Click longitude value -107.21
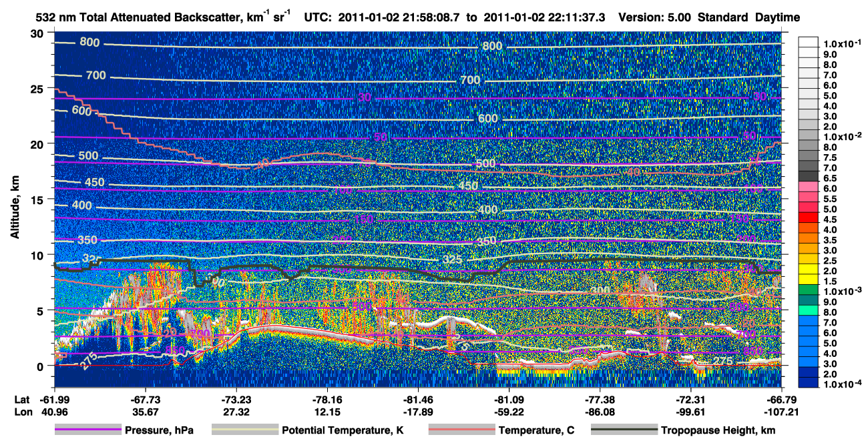The height and width of the screenshot is (445, 868). point(780,412)
